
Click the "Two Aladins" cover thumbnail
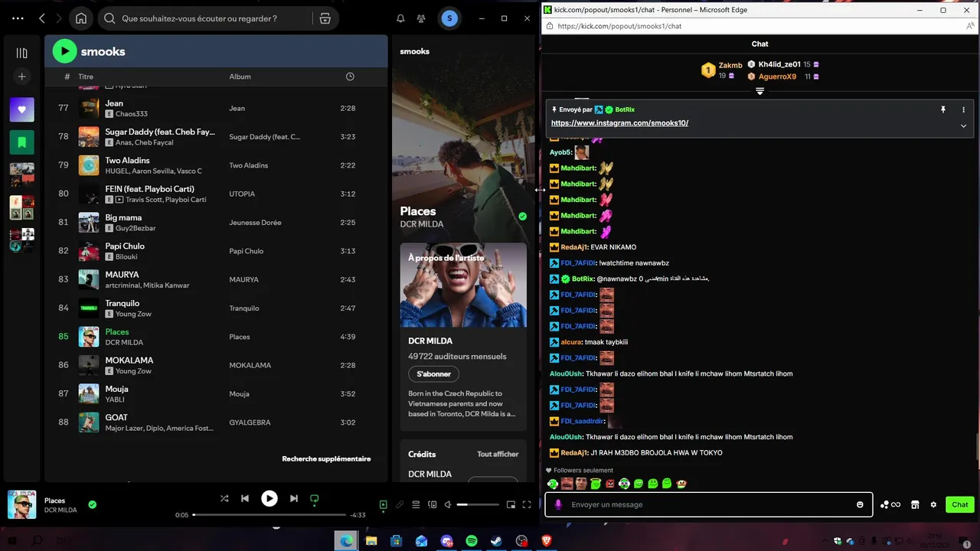pyautogui.click(x=89, y=165)
